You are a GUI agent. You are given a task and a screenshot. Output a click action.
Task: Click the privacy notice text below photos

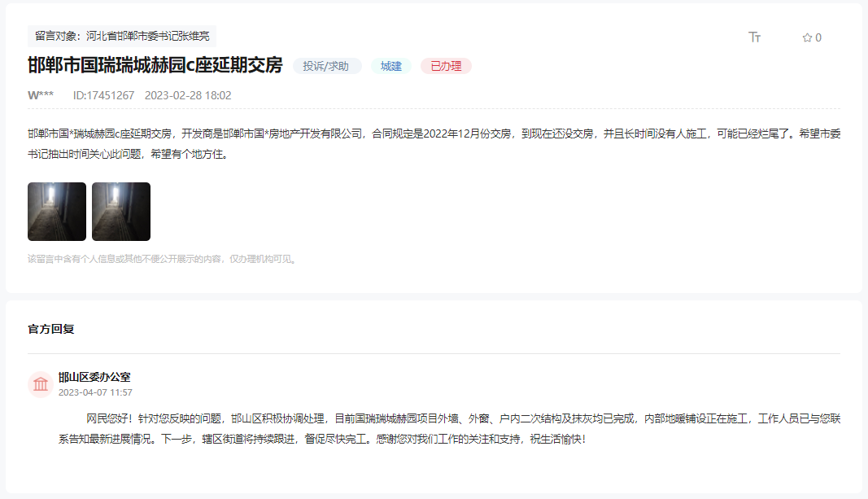click(x=164, y=259)
